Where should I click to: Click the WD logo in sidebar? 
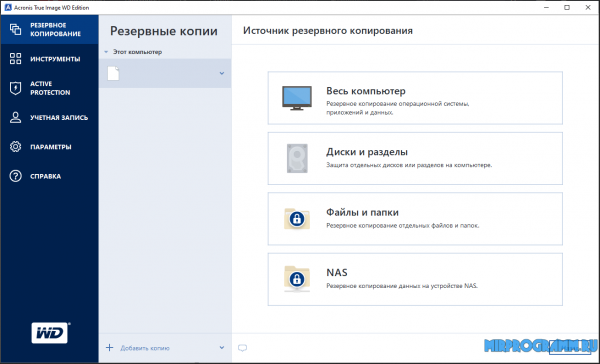coord(50,333)
